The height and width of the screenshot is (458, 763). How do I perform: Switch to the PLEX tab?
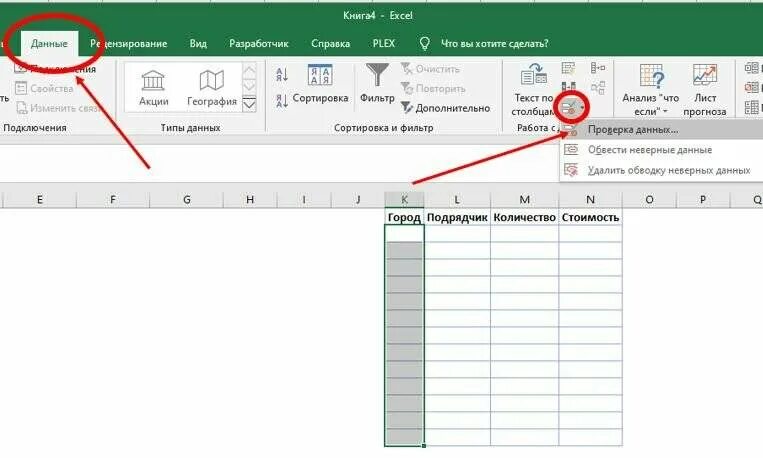pyautogui.click(x=384, y=44)
